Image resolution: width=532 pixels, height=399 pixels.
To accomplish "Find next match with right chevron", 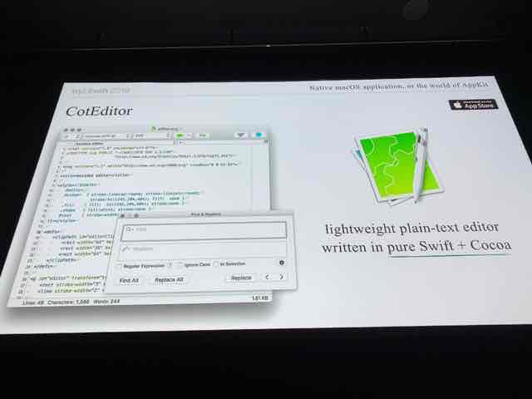I will [x=281, y=277].
